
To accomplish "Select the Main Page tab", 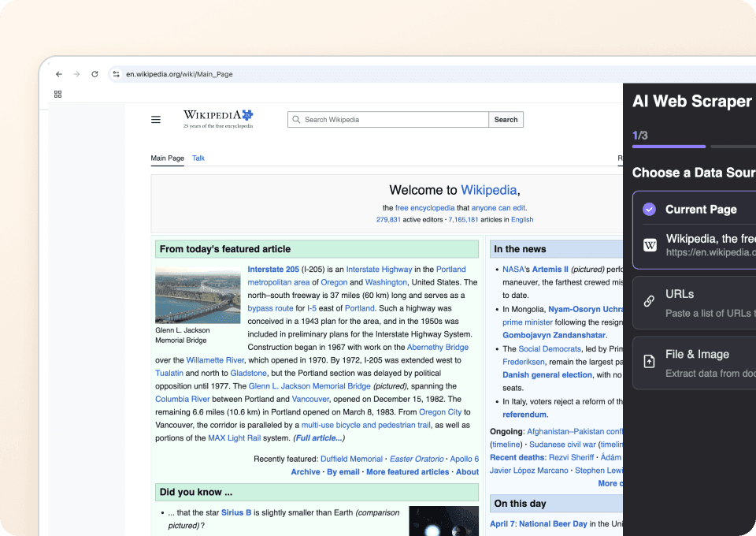I will 167,158.
